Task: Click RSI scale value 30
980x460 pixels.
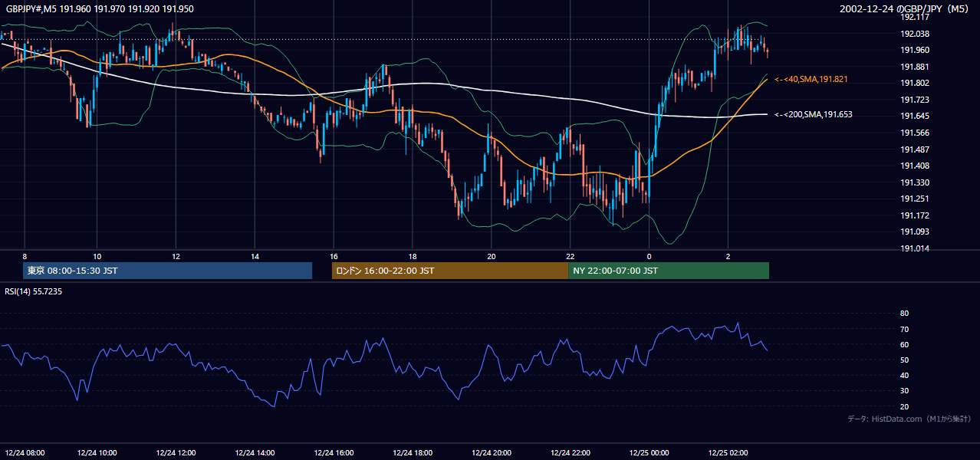Action: pos(904,391)
